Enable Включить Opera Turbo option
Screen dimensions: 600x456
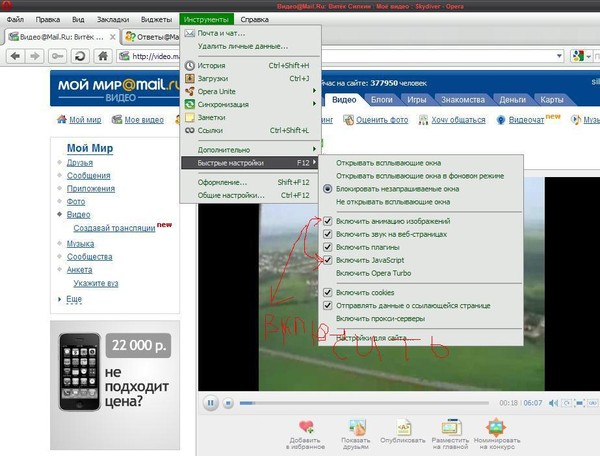coord(420,273)
